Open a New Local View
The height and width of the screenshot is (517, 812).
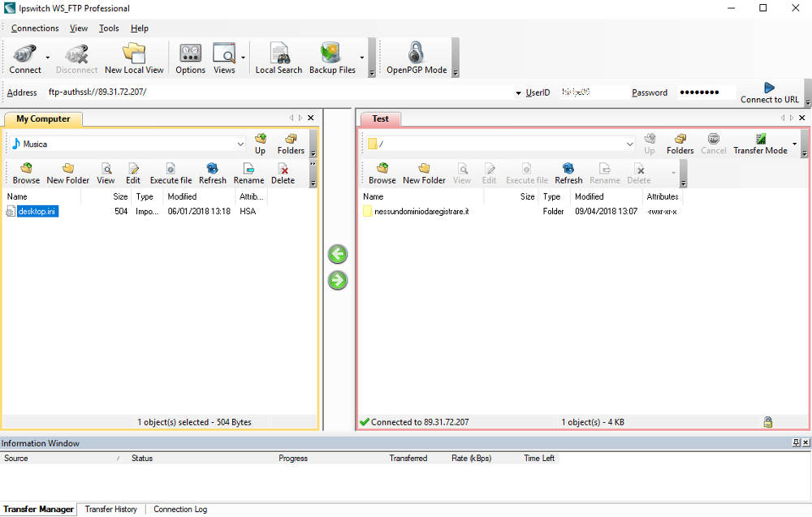click(x=134, y=54)
